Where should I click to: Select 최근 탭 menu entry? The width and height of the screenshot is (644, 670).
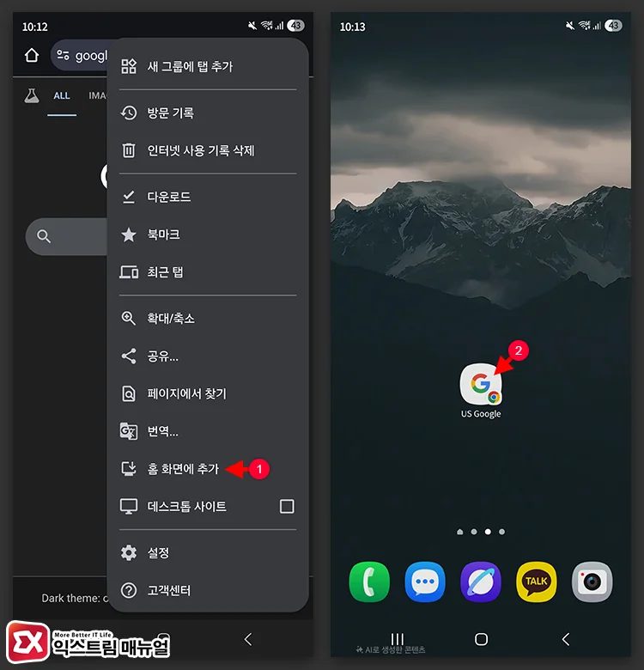pos(208,272)
